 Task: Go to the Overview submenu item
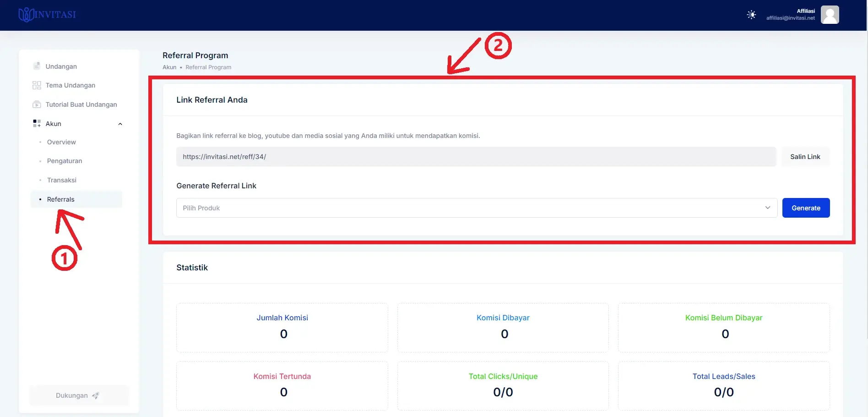61,142
